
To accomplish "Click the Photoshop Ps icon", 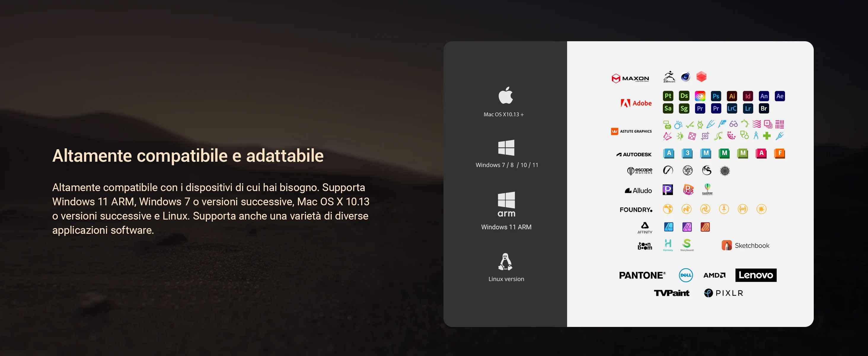I will pyautogui.click(x=716, y=96).
